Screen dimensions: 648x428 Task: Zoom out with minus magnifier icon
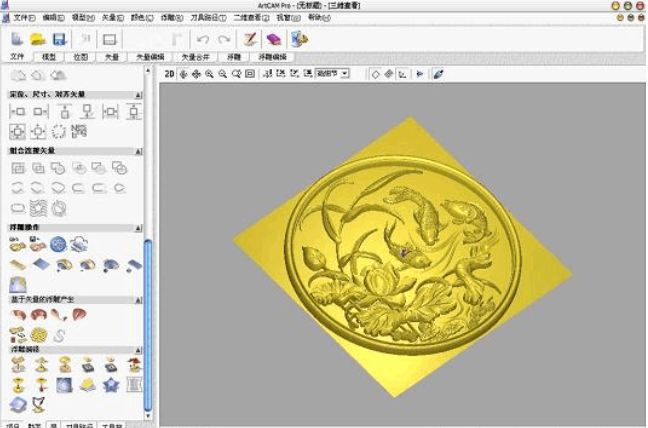tap(223, 74)
